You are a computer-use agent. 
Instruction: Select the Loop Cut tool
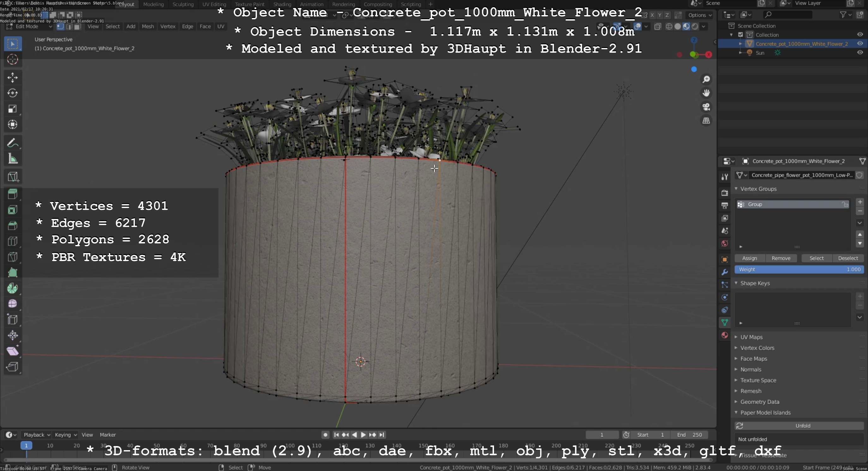[13, 241]
